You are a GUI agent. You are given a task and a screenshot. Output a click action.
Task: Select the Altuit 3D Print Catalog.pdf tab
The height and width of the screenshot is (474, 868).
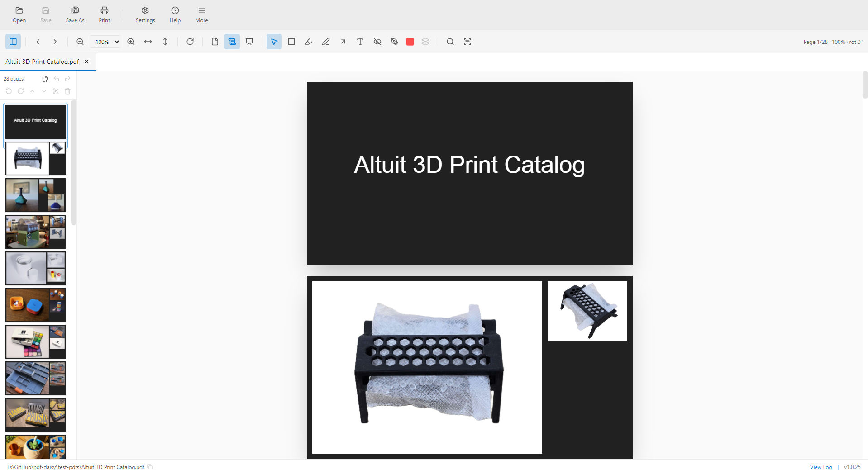[42, 62]
